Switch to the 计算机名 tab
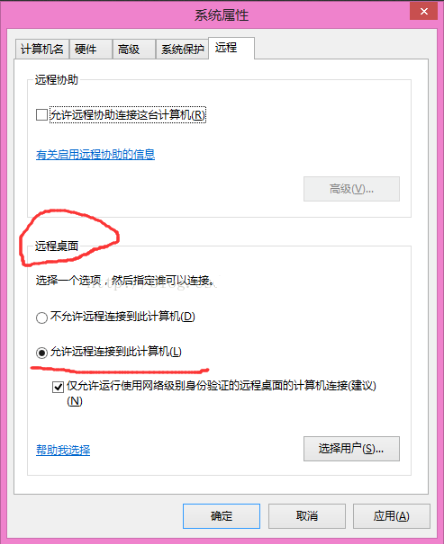 point(42,49)
